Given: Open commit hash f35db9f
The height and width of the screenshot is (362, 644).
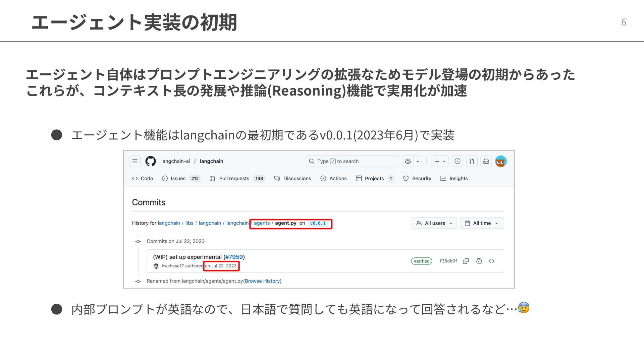Looking at the screenshot, I should (448, 261).
